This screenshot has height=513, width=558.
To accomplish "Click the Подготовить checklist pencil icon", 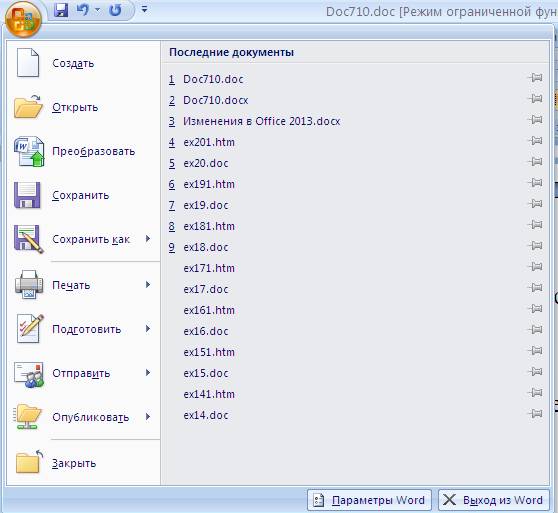I will (x=30, y=329).
